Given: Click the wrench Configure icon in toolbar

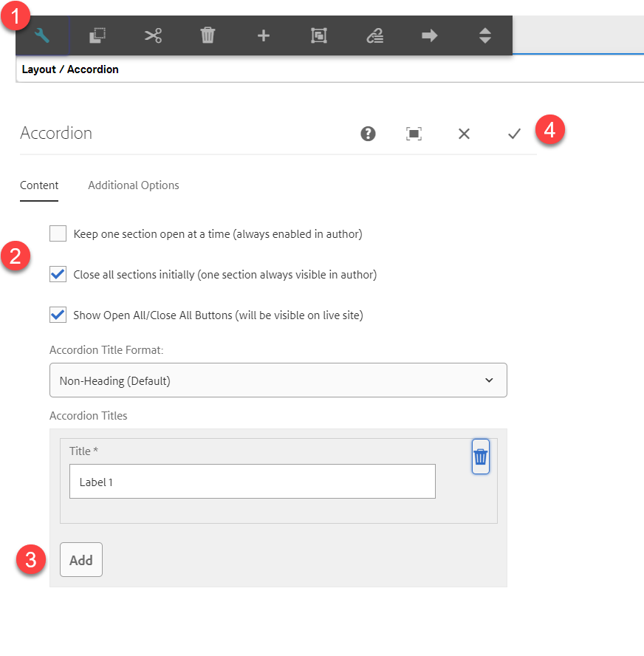Looking at the screenshot, I should click(42, 35).
